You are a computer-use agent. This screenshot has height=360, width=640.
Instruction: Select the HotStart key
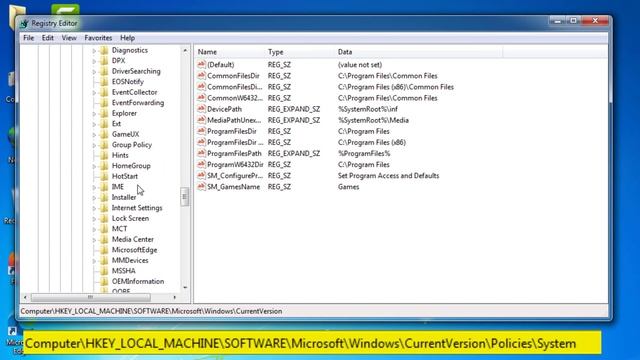125,176
